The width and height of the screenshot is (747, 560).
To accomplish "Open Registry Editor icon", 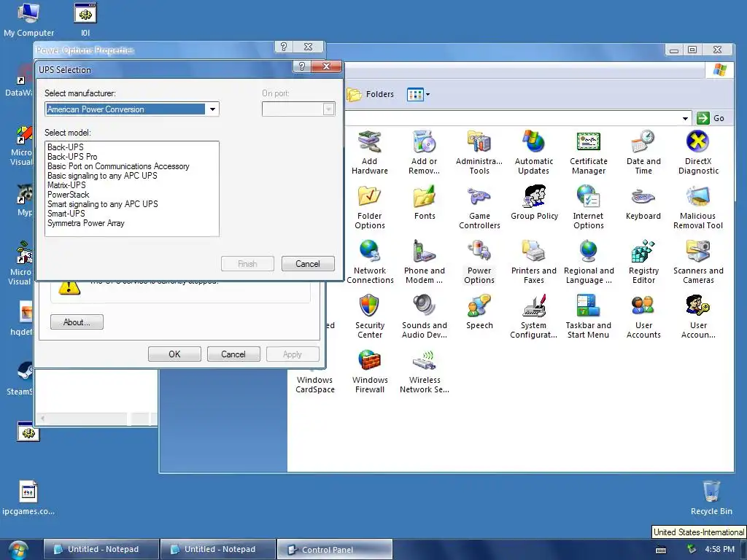I will 643,262.
